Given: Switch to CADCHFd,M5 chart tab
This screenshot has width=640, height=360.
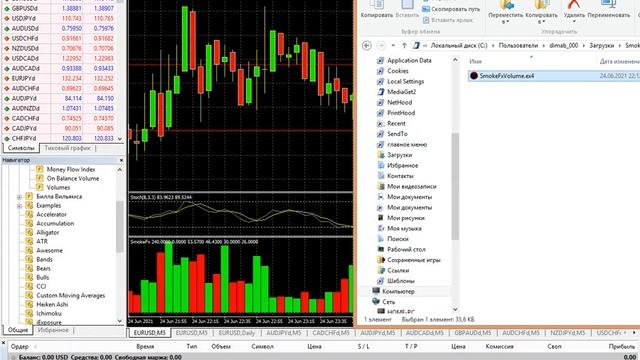Looking at the screenshot, I should (x=331, y=333).
